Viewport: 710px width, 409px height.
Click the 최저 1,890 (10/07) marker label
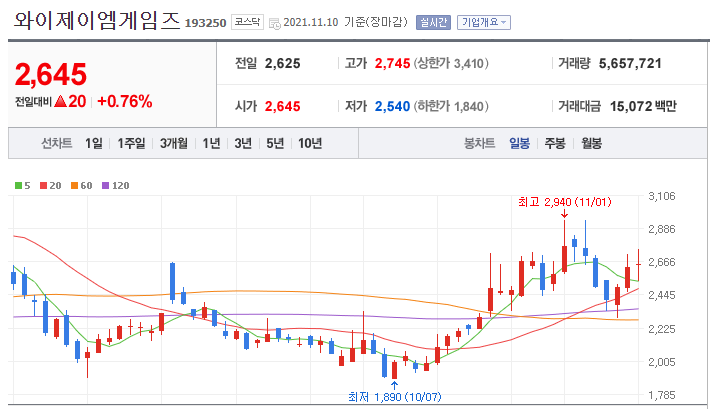pyautogui.click(x=394, y=397)
